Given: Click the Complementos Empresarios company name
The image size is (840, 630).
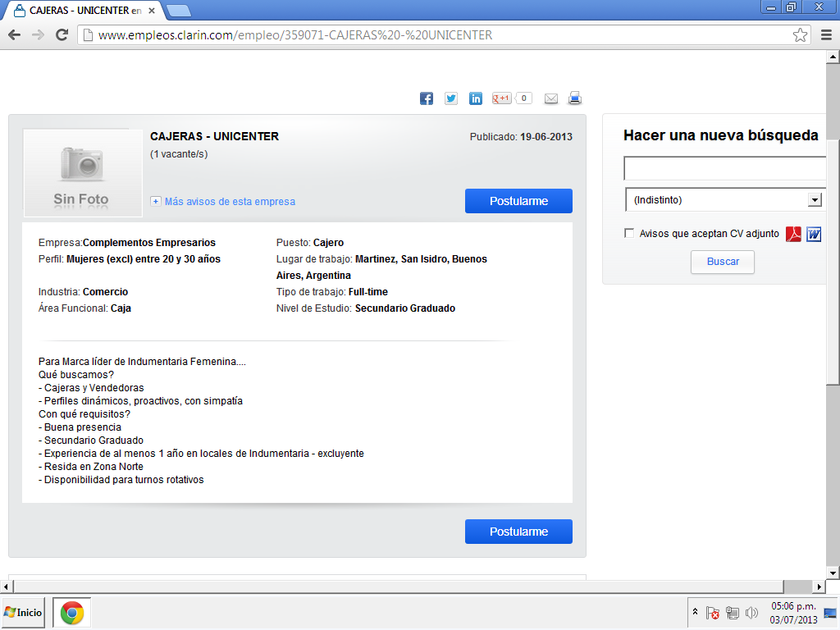Looking at the screenshot, I should coord(149,243).
